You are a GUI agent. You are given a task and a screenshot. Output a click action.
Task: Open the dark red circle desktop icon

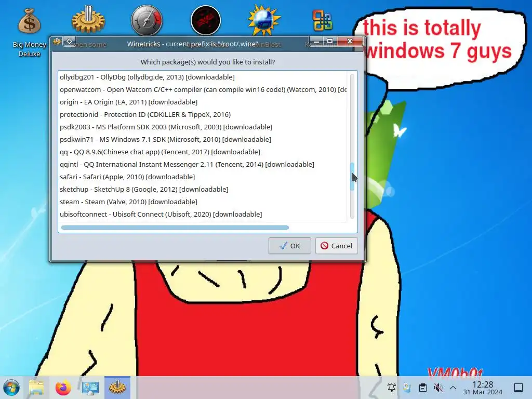click(x=206, y=20)
